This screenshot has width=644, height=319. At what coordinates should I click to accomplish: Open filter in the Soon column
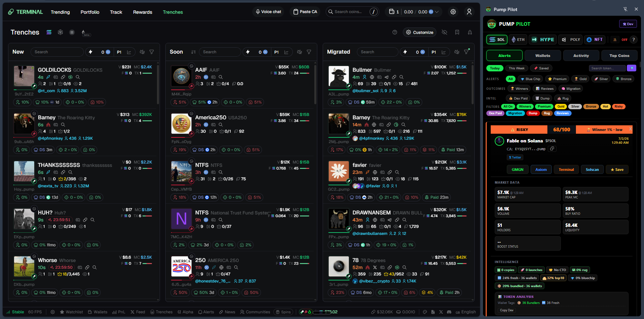(x=309, y=52)
